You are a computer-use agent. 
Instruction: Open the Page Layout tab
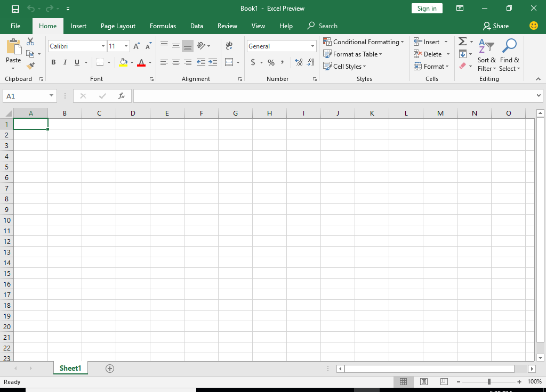(118, 26)
